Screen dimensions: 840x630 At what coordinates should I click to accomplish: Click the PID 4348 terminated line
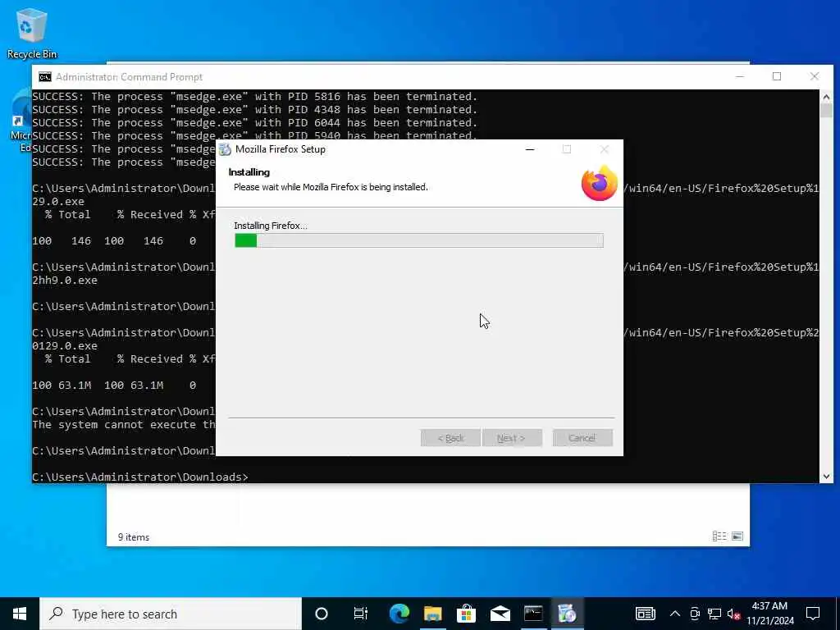point(254,110)
